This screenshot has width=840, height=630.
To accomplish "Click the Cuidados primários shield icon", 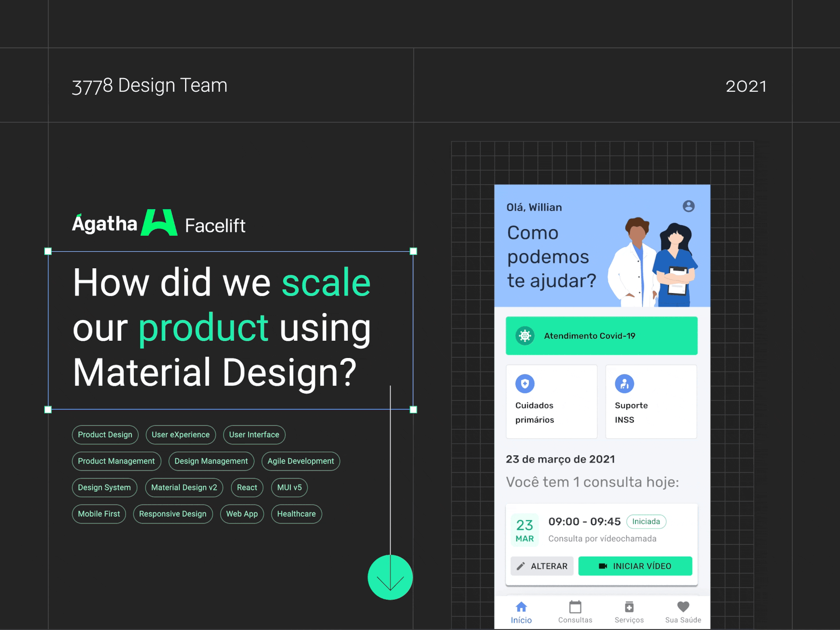I will (x=525, y=384).
